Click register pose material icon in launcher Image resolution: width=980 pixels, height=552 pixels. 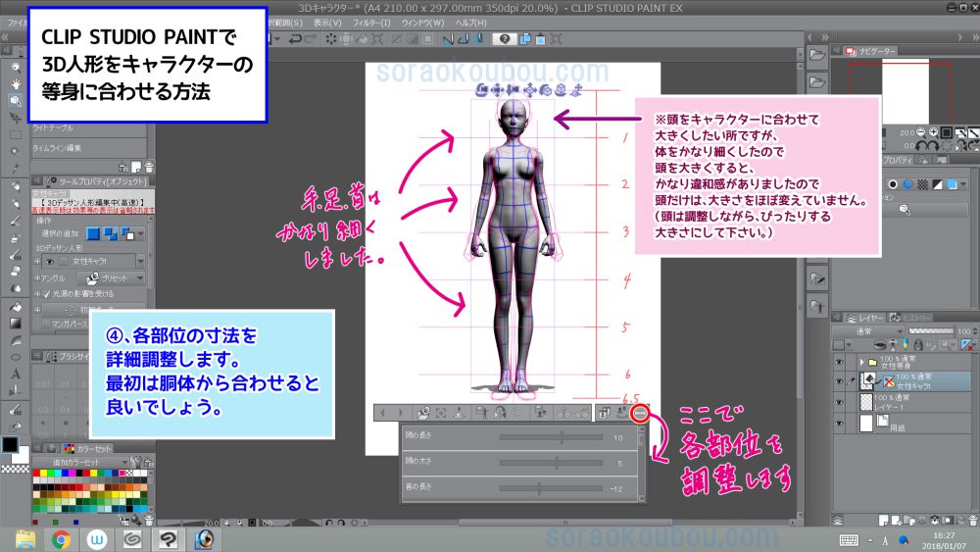pos(423,413)
